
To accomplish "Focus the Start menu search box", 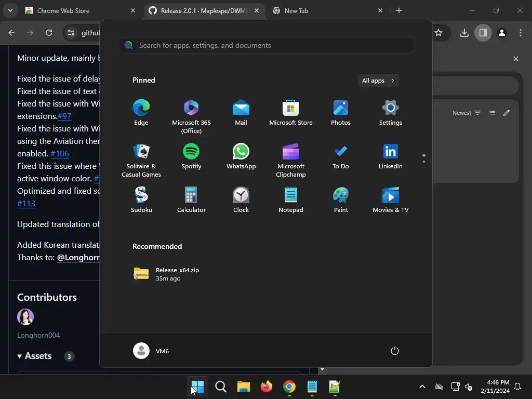I will click(266, 46).
